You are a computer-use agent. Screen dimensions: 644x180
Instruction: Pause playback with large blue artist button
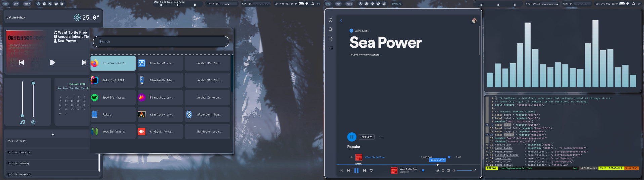click(x=352, y=137)
